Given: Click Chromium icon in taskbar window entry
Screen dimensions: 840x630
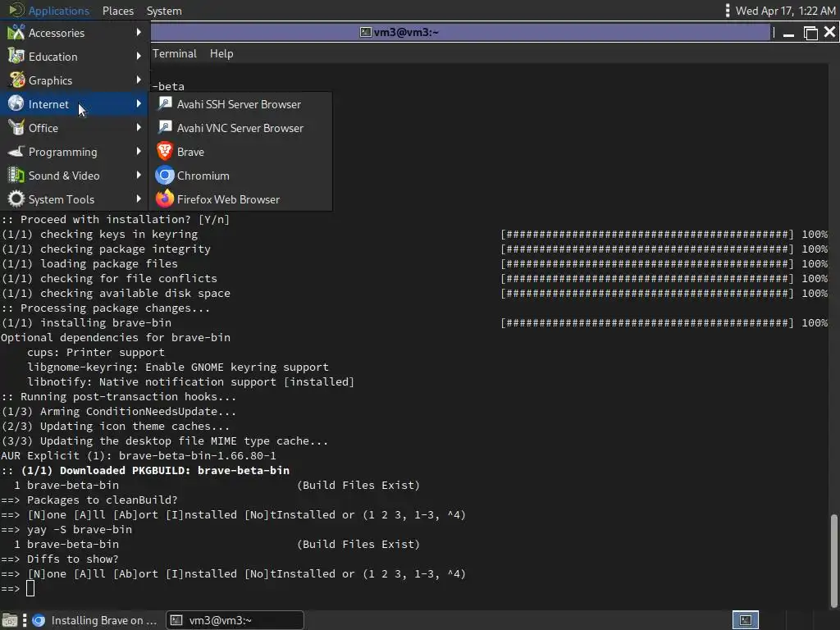Looking at the screenshot, I should click(39, 620).
